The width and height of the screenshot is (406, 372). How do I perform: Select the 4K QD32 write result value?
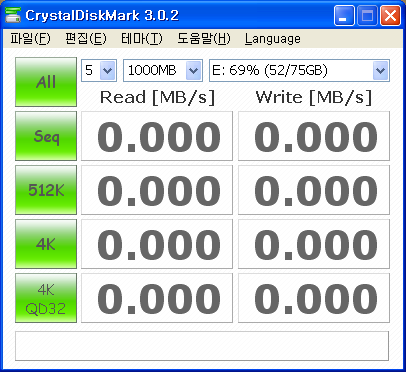pyautogui.click(x=314, y=298)
